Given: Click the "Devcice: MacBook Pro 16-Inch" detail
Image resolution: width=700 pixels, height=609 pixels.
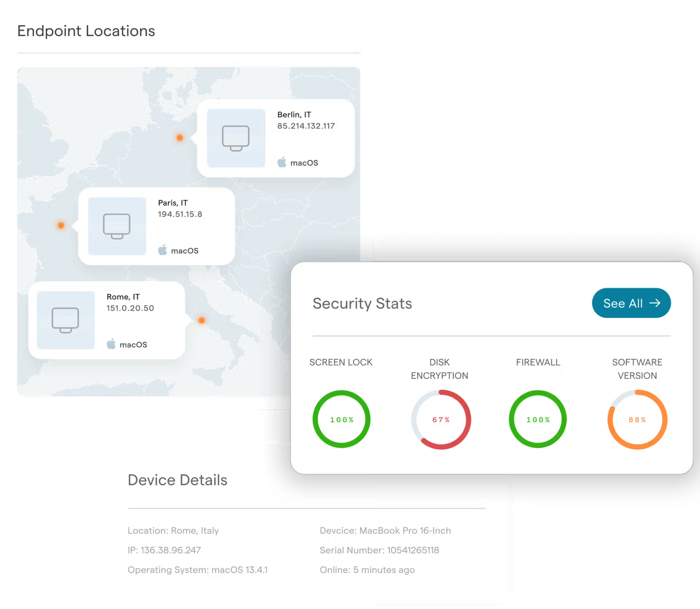Looking at the screenshot, I should point(385,531).
